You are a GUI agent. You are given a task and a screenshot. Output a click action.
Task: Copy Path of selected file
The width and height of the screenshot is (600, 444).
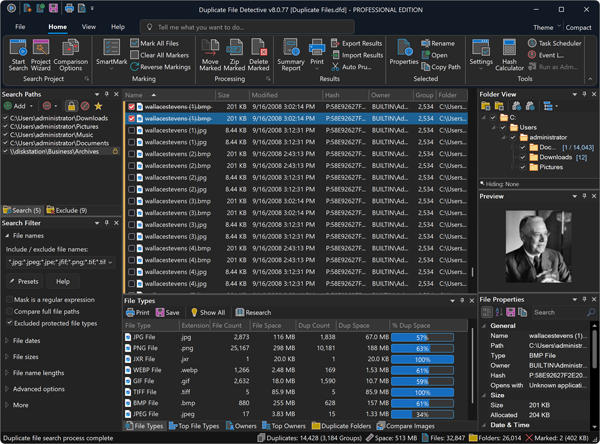441,67
